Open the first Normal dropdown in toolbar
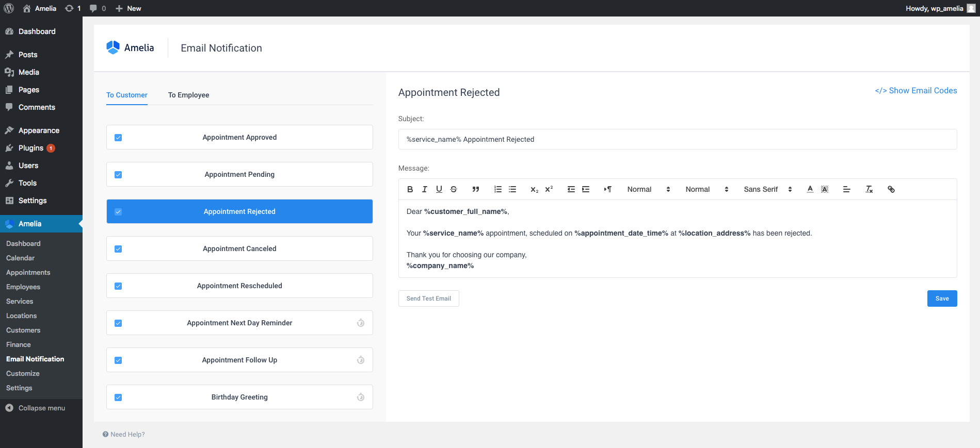Image resolution: width=980 pixels, height=448 pixels. [x=648, y=189]
